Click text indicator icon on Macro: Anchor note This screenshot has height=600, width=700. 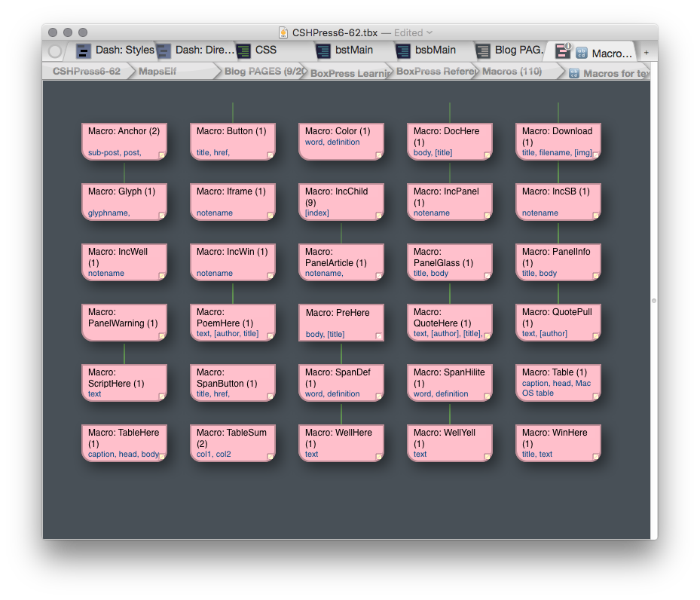pyautogui.click(x=162, y=155)
